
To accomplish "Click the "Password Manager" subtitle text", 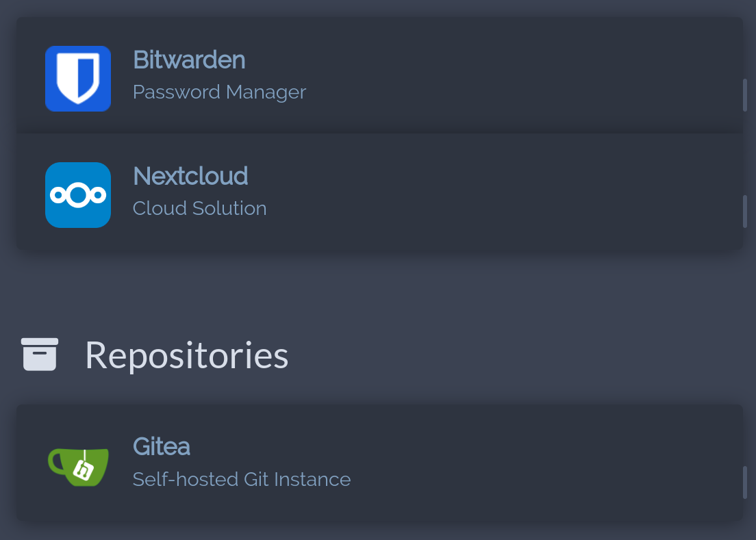I will pyautogui.click(x=219, y=92).
